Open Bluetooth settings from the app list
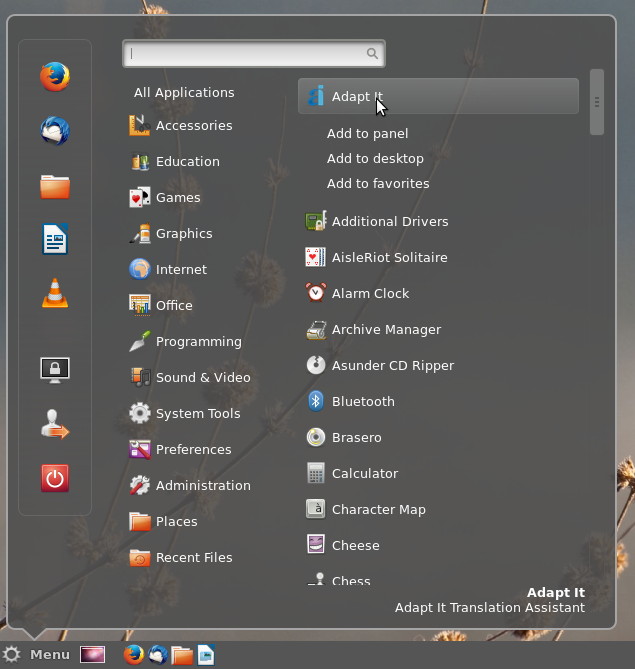 (362, 401)
